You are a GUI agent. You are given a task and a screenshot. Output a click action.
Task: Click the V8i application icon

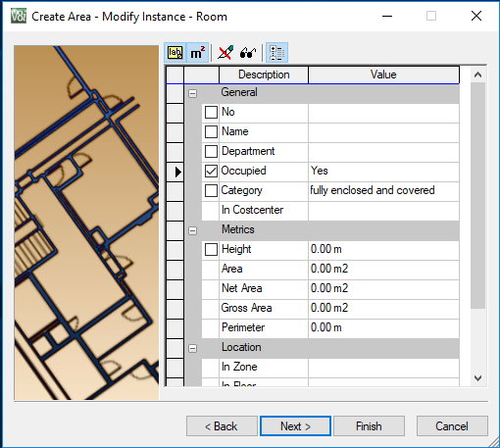coord(19,17)
